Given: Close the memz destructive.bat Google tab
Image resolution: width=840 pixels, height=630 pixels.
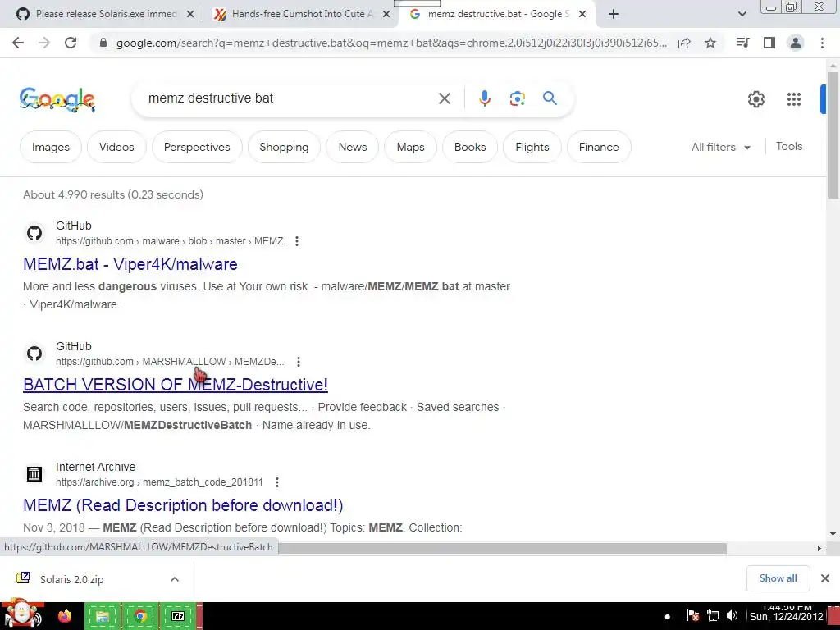Looking at the screenshot, I should 582,15.
